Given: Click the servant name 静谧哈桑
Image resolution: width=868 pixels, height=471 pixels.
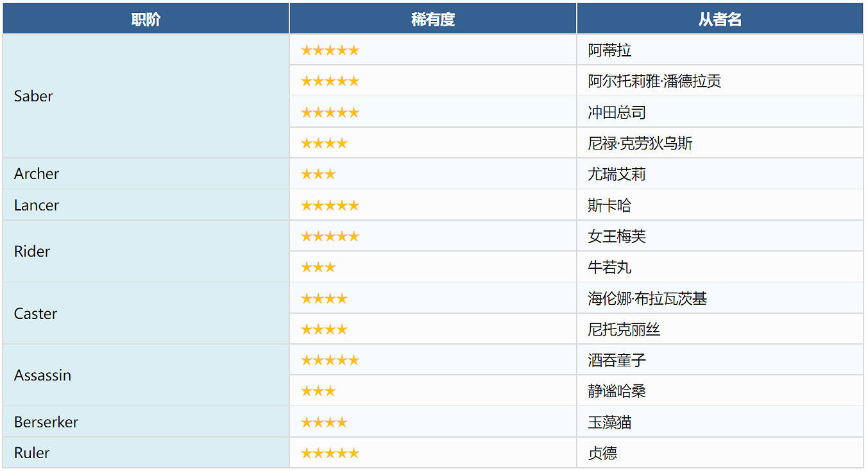Looking at the screenshot, I should coord(617,391).
